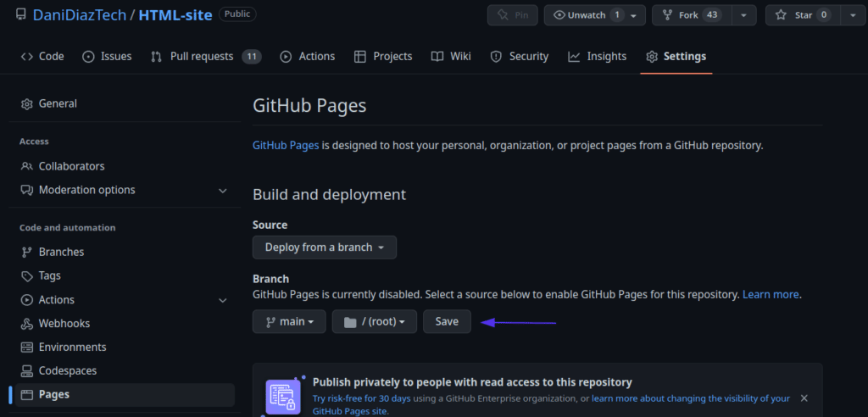Image resolution: width=868 pixels, height=417 pixels.
Task: Click the General gear icon
Action: pyautogui.click(x=26, y=104)
